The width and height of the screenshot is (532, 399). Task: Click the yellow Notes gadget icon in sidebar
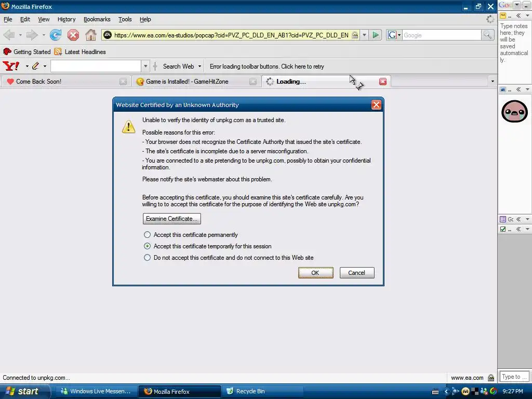503,16
